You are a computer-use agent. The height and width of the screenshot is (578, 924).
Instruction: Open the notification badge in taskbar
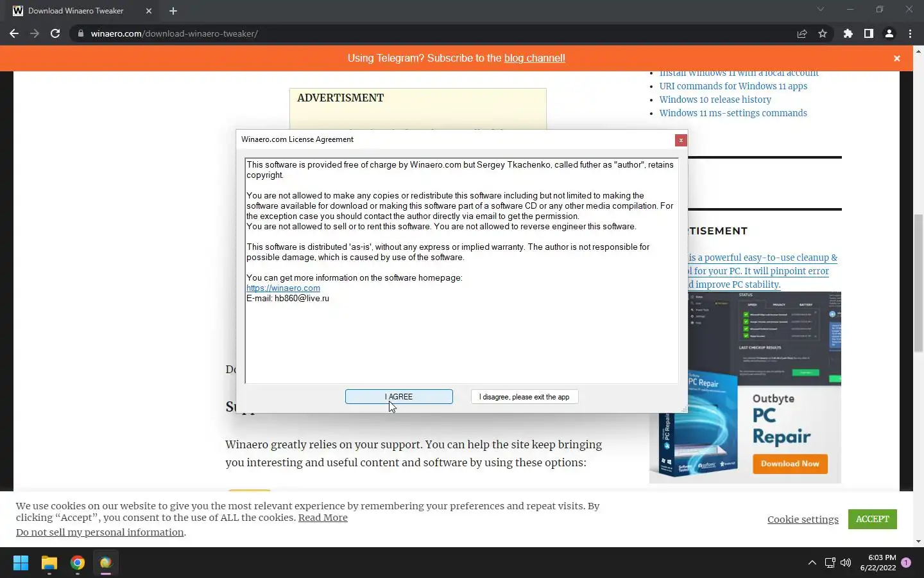click(906, 563)
